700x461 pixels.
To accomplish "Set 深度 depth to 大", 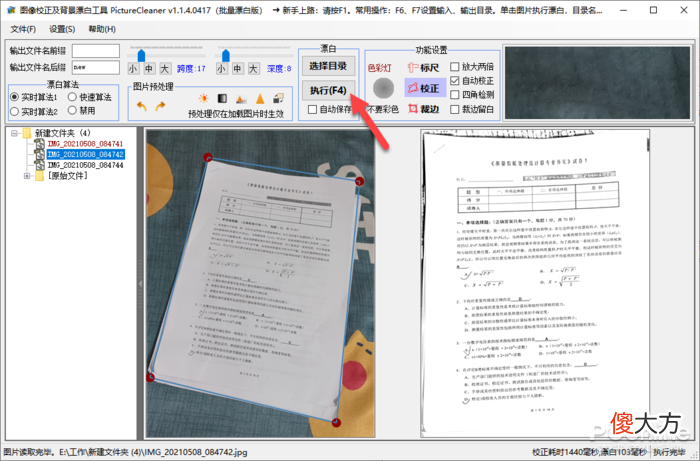I will [x=253, y=69].
